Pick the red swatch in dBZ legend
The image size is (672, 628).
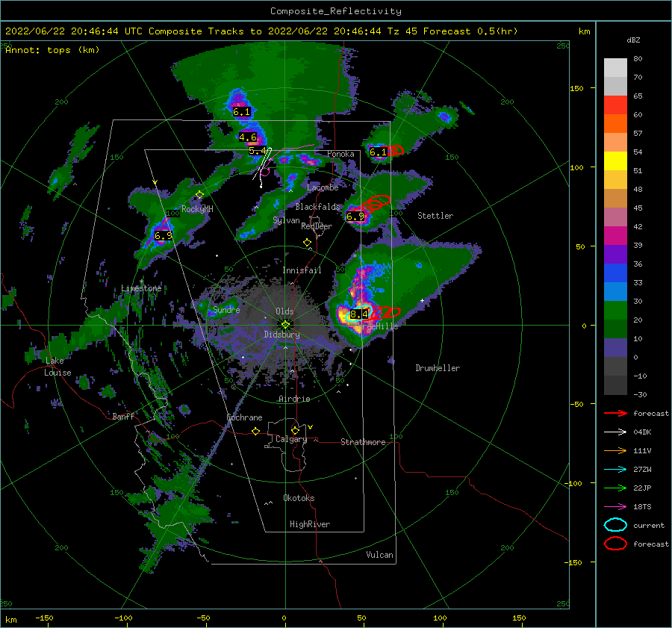615,105
